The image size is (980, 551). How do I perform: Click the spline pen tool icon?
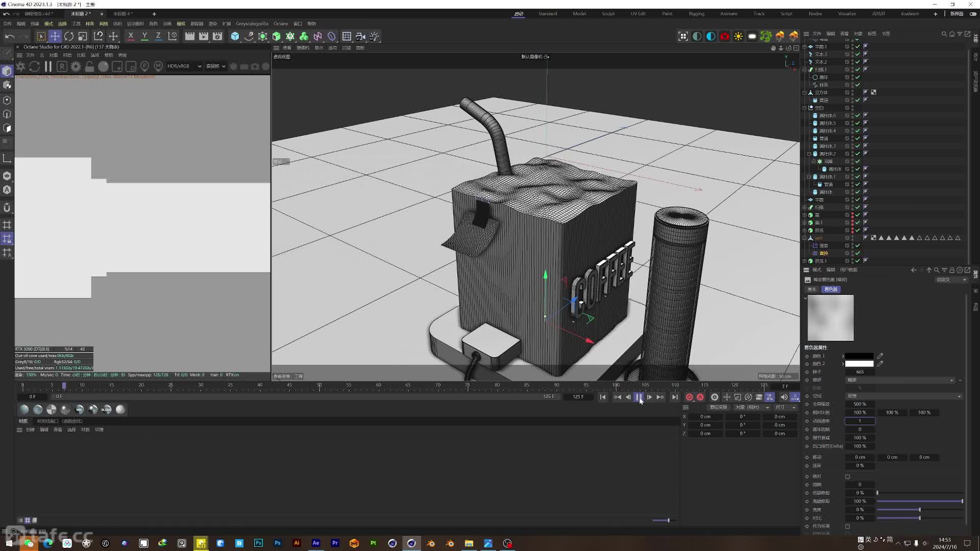249,36
